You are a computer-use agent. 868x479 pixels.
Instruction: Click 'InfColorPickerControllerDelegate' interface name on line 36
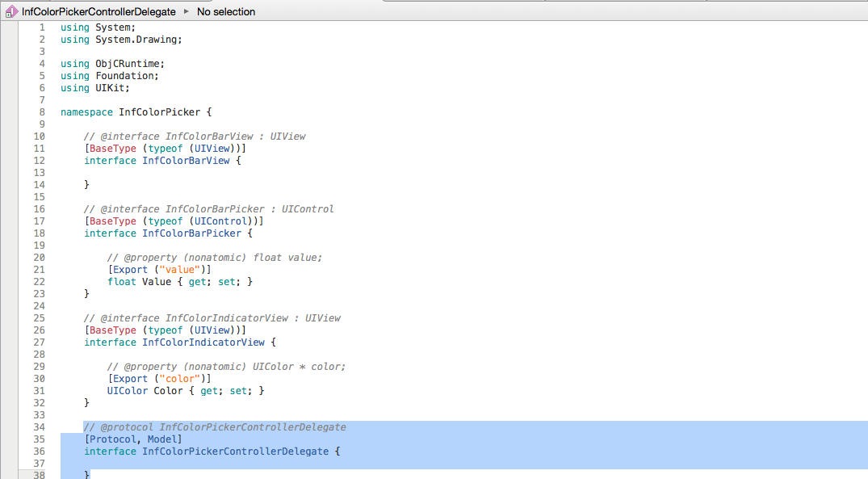point(235,452)
